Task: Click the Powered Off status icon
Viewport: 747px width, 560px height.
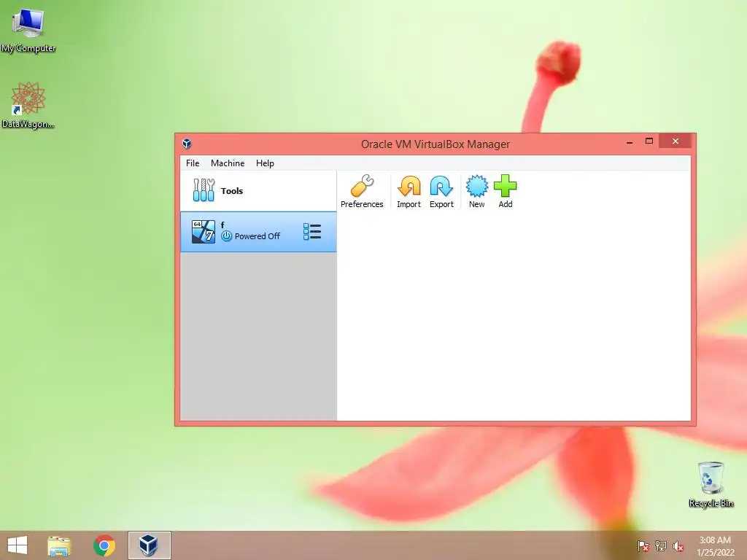Action: 226,236
